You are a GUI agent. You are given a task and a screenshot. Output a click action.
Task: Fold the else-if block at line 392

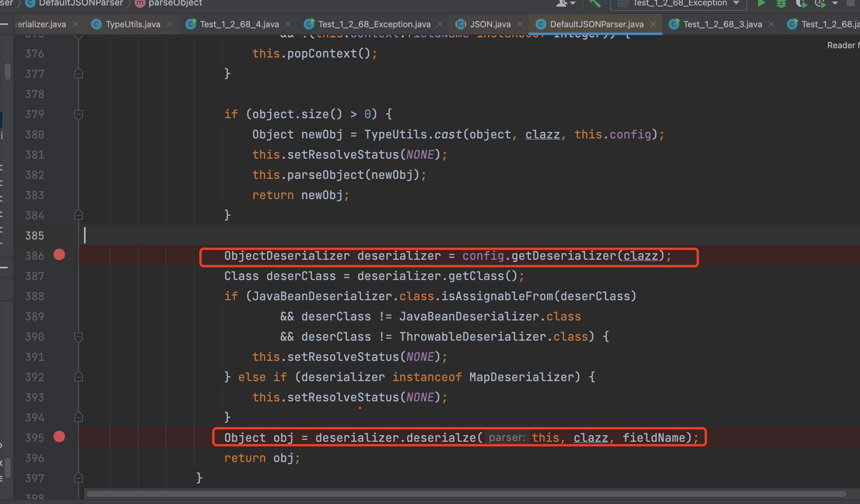coord(78,377)
